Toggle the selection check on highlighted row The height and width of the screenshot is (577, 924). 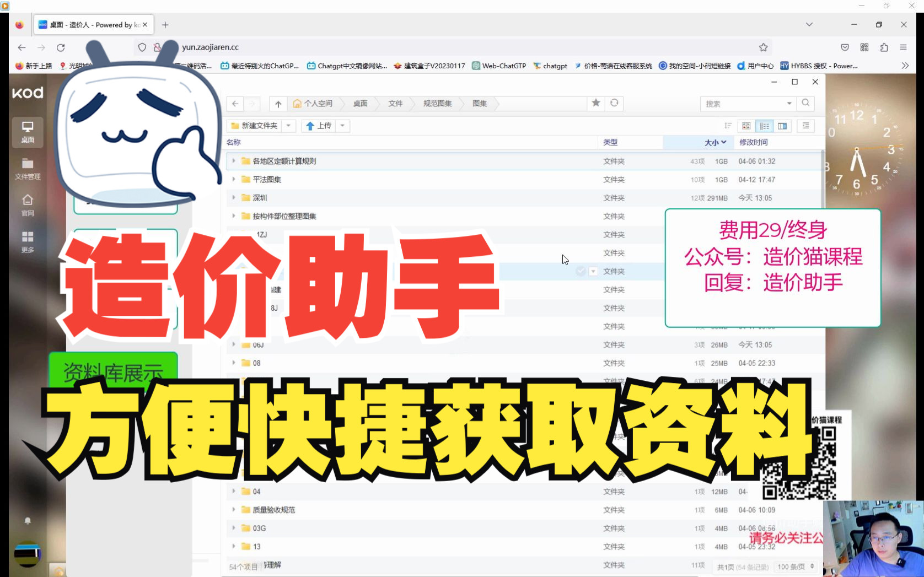click(x=581, y=271)
